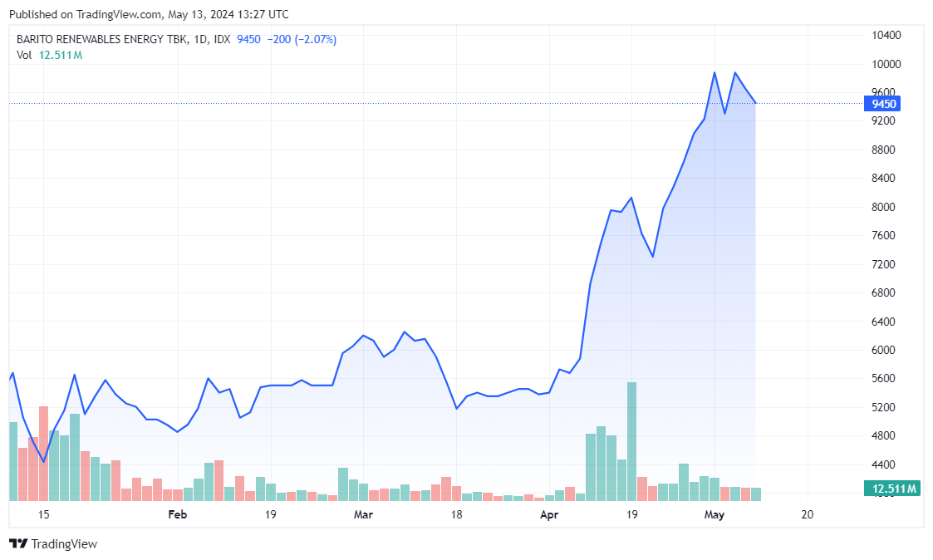
Task: Click the 9450 current price label
Action: 883,104
